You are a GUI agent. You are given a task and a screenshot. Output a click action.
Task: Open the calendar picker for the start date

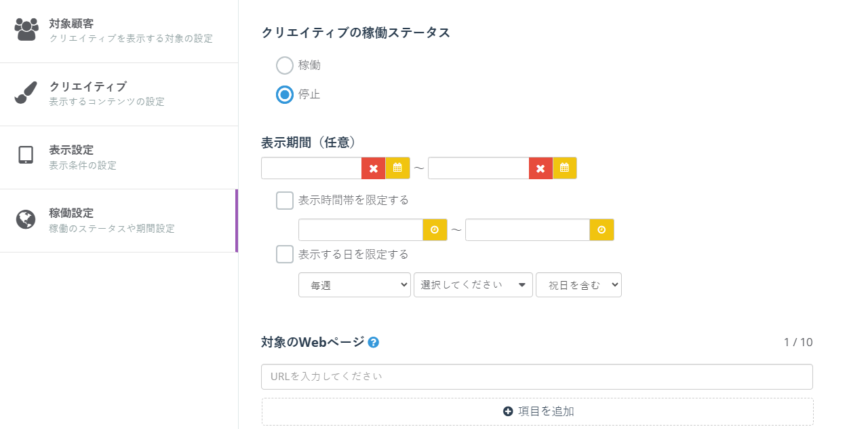[x=398, y=168]
